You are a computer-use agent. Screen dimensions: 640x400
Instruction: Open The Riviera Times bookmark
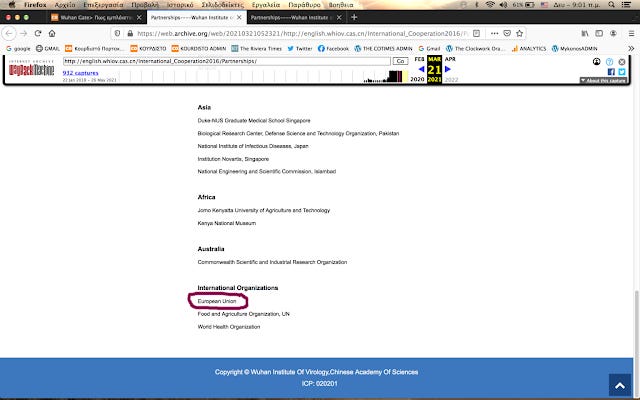256,49
